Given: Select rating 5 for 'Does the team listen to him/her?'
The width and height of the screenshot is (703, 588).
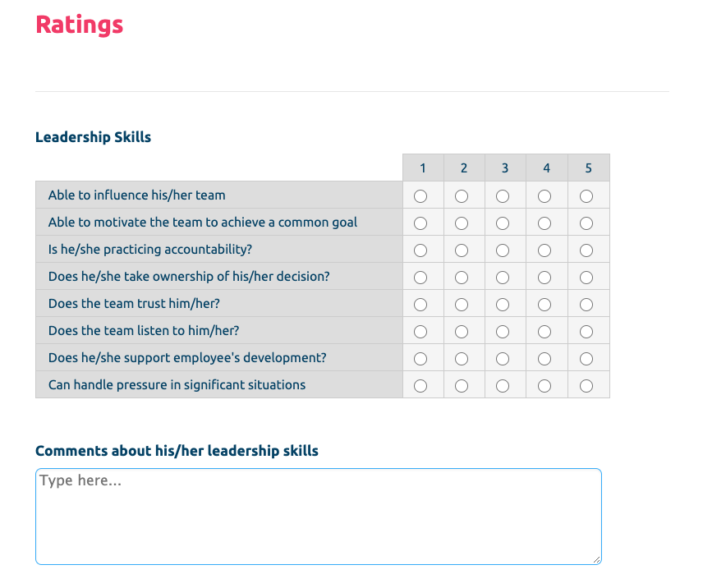Looking at the screenshot, I should (587, 331).
